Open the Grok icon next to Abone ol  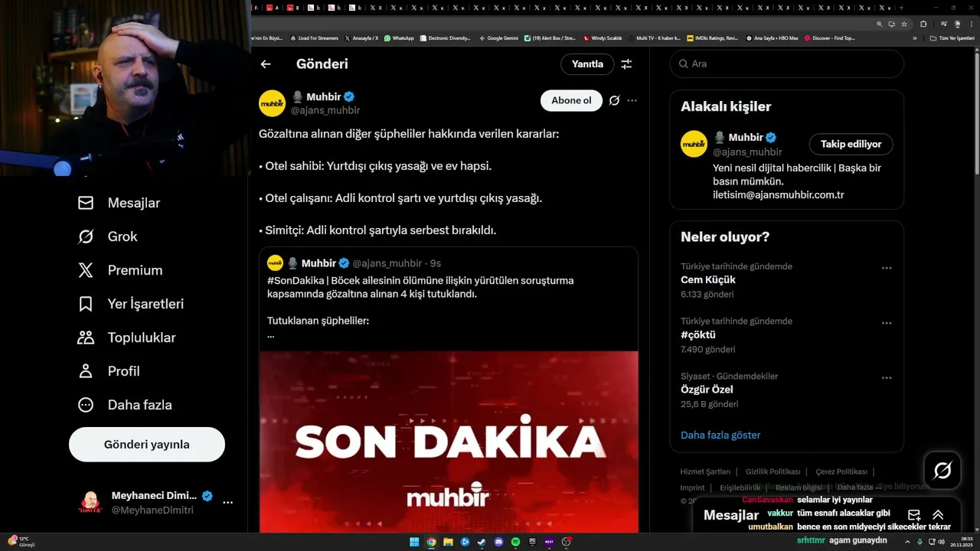pyautogui.click(x=614, y=100)
